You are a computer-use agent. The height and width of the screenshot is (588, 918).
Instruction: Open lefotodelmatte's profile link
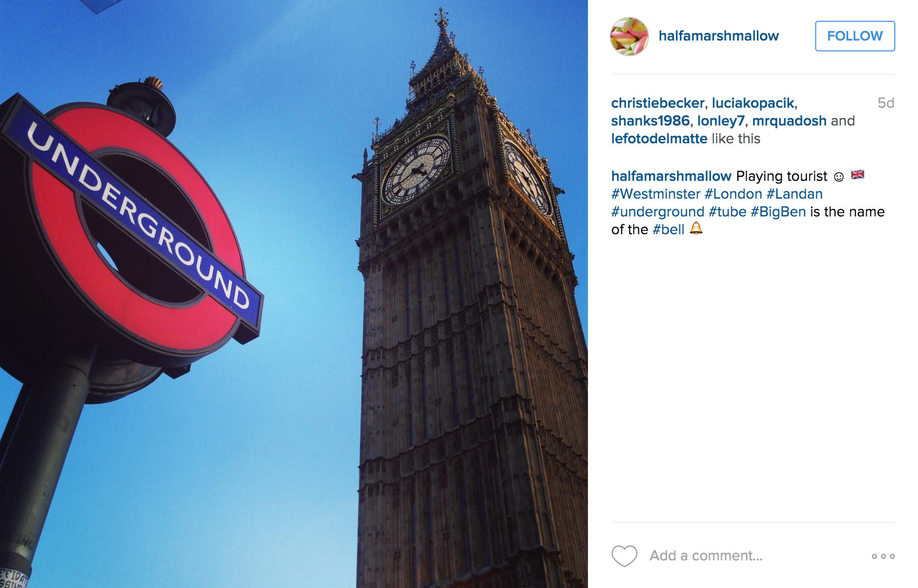pos(659,138)
